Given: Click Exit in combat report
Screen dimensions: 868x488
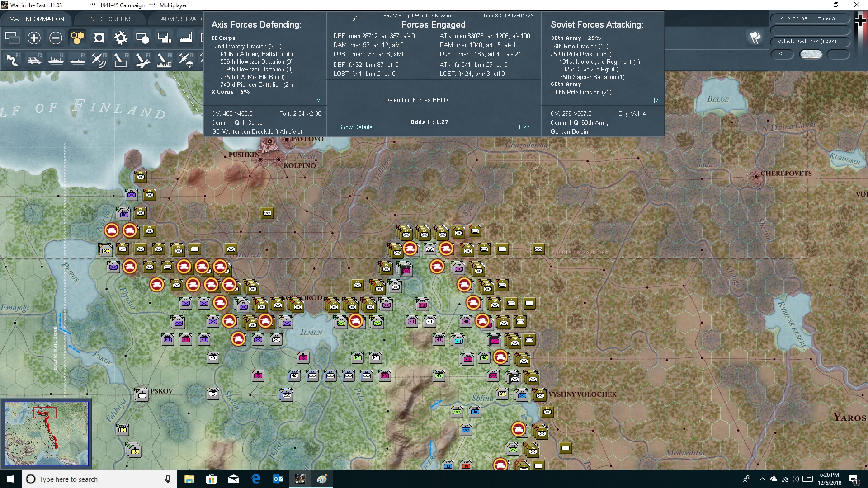Looking at the screenshot, I should 524,127.
